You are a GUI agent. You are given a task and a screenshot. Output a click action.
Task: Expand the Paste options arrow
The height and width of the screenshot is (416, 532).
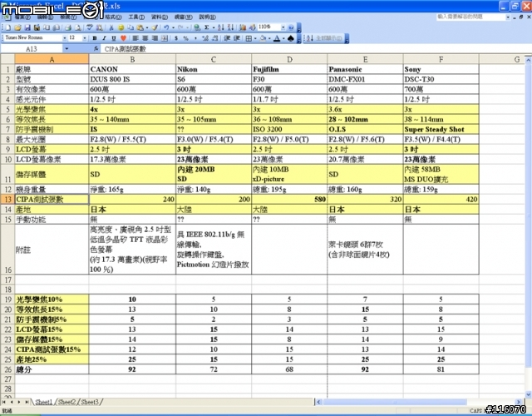tap(146, 27)
